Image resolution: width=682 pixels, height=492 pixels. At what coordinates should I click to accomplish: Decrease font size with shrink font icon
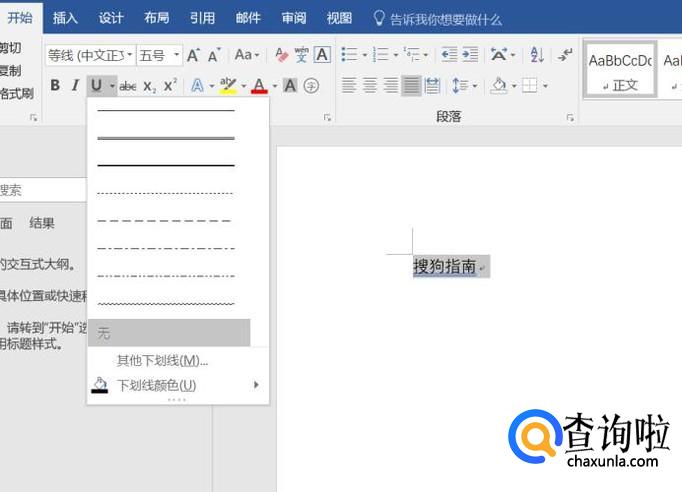coord(214,55)
